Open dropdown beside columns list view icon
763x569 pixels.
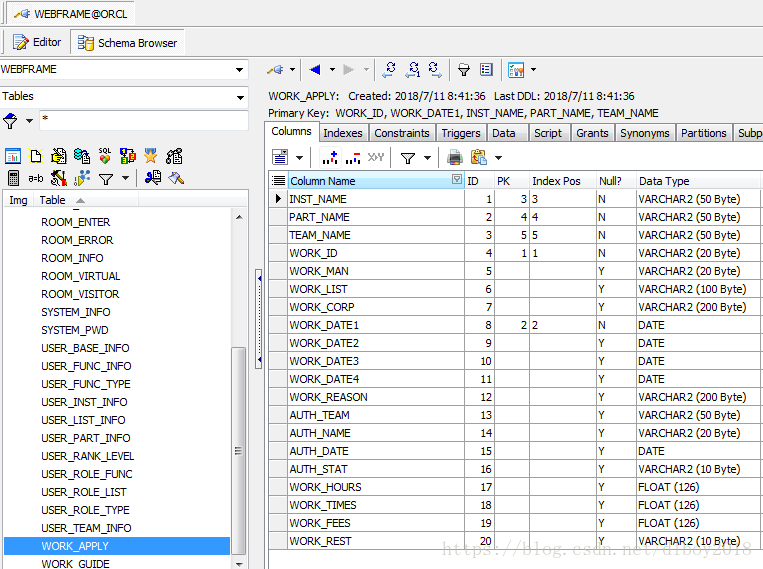point(299,158)
